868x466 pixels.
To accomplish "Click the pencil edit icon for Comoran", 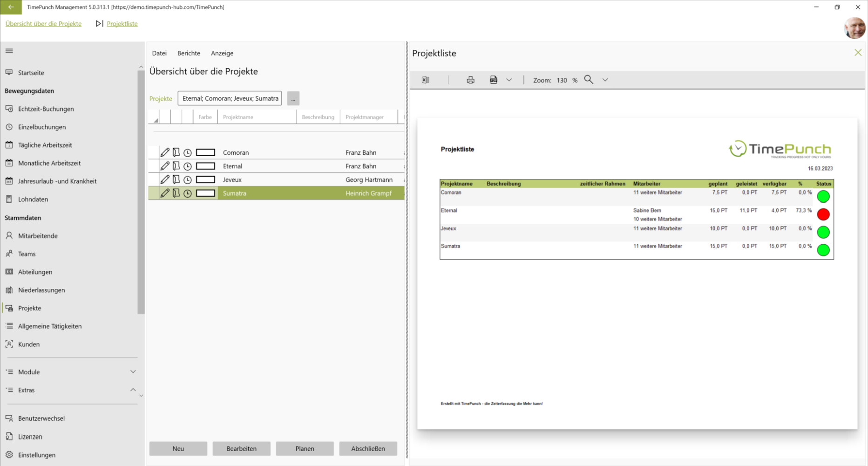I will [165, 152].
